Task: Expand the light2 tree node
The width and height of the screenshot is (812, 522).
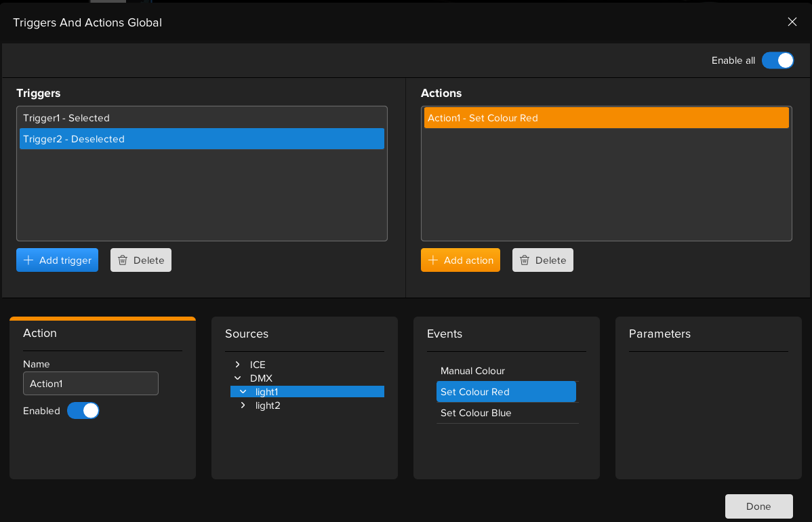Action: tap(243, 405)
